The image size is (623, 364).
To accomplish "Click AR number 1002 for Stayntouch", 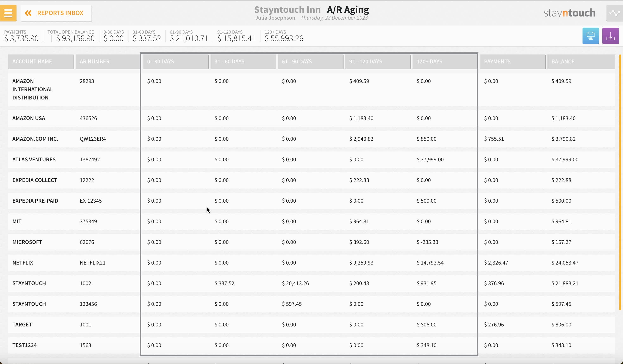I will [85, 283].
